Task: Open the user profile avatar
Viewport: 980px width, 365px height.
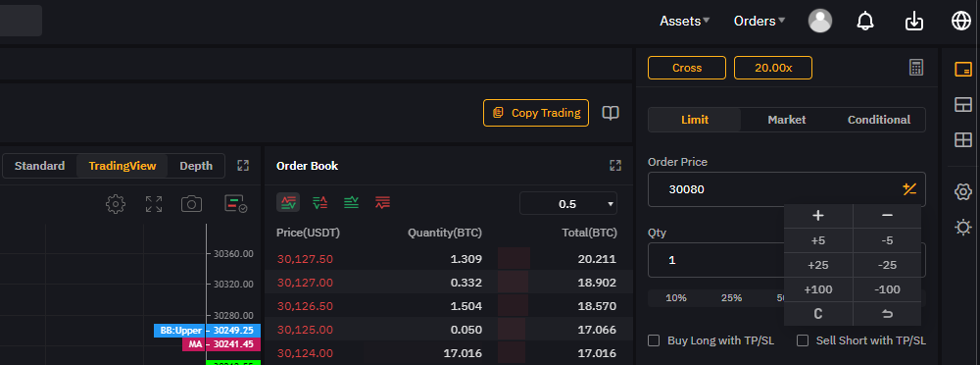Action: pyautogui.click(x=820, y=21)
